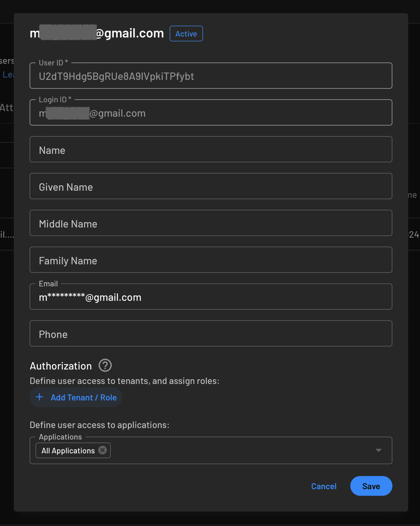Click the All Applications chip
420x526 pixels.
point(67,450)
